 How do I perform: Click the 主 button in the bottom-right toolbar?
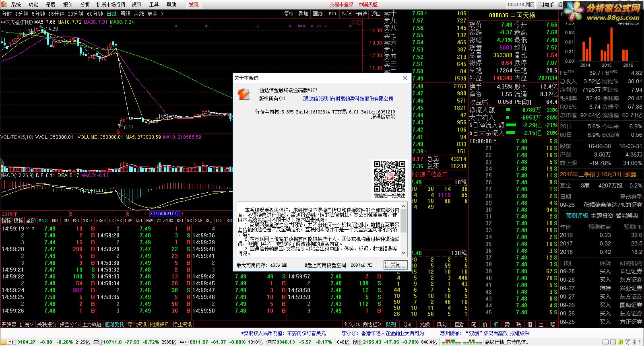pyautogui.click(x=541, y=324)
